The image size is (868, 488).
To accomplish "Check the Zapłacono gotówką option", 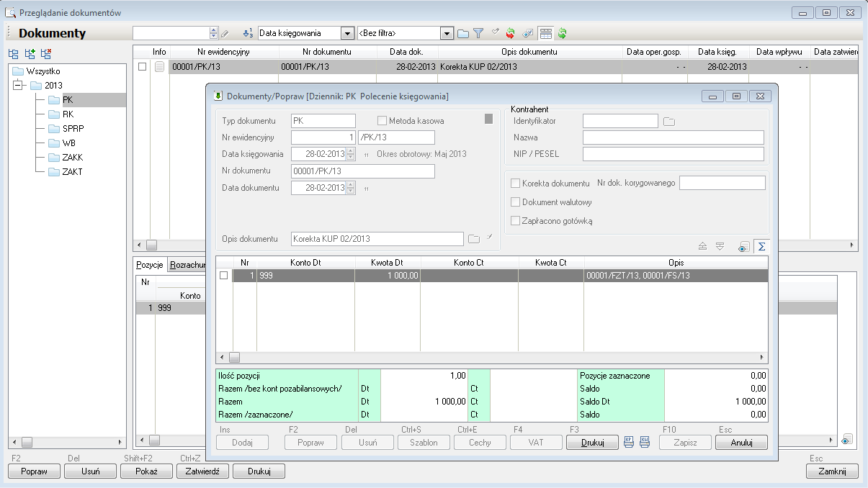I will click(515, 221).
